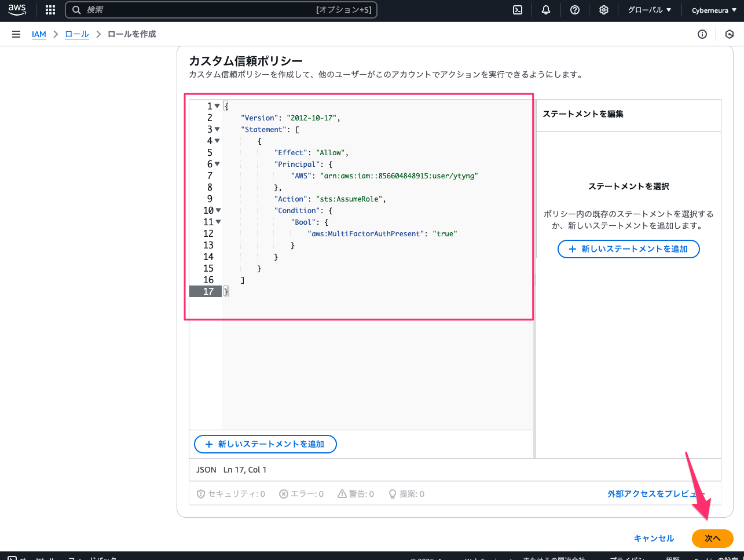Collapse the Condition block on line 10

218,210
